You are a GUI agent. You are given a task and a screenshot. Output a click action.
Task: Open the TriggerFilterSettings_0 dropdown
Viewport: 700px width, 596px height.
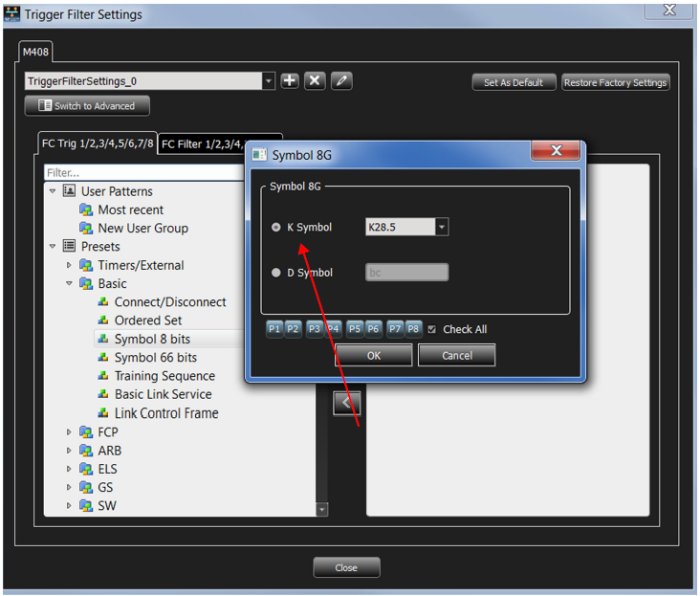pos(269,81)
